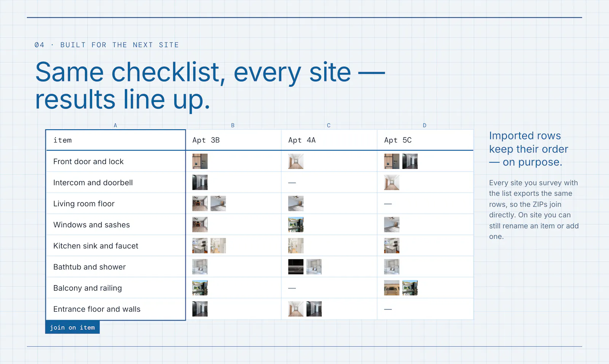609x364 pixels.
Task: Open the Windows and sashes photo for Apt 3B
Action: (200, 225)
